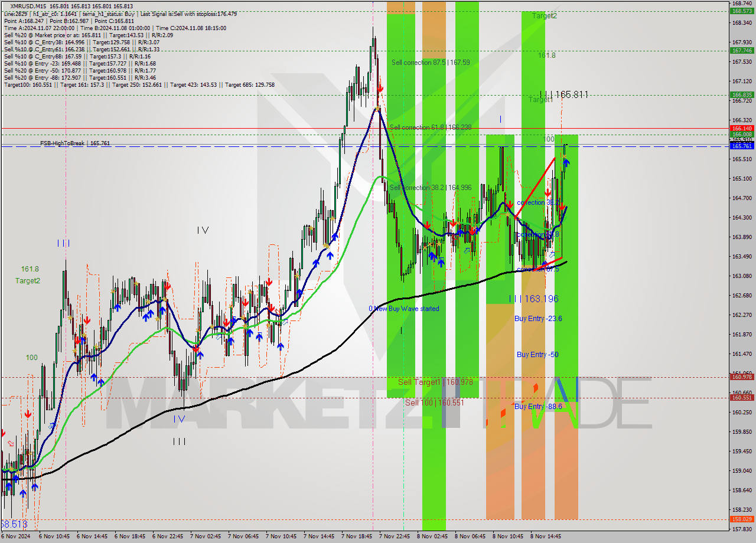Click the blue 165.761 price tag
756x543 pixels.
742,146
